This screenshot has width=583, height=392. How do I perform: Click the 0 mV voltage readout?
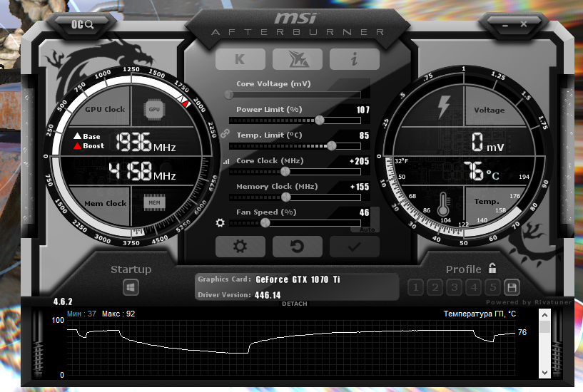[488, 142]
